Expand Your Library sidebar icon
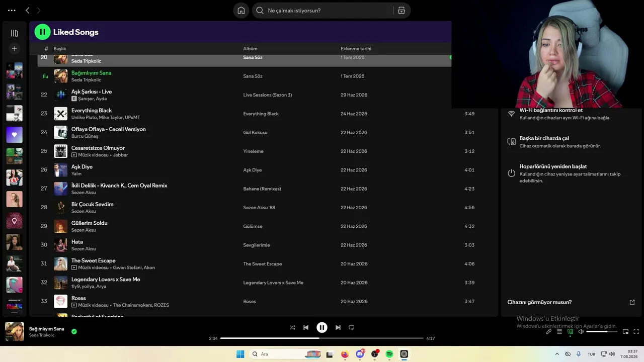Viewport: 644px width, 362px height. click(14, 33)
